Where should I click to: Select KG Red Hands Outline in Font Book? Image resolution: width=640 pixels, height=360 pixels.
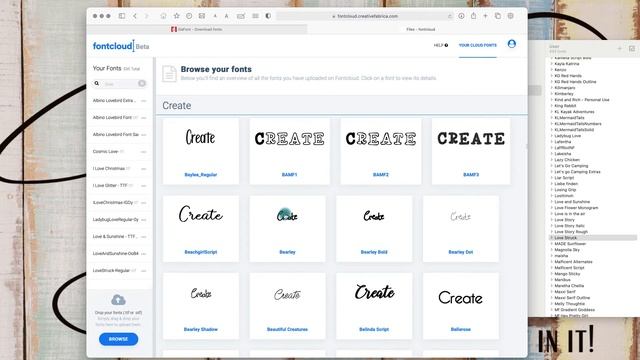coord(575,82)
